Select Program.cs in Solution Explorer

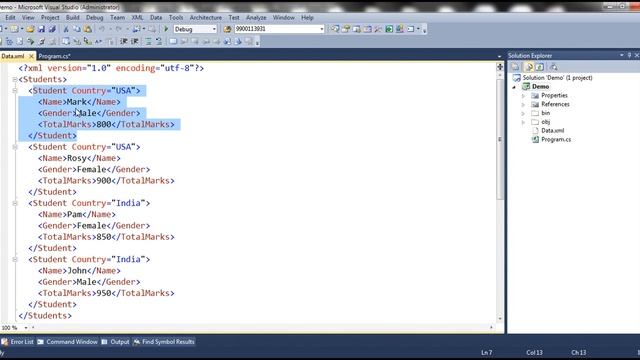coord(556,140)
